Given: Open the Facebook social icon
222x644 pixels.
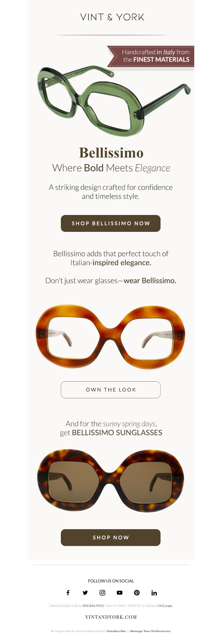Looking at the screenshot, I should pyautogui.click(x=68, y=593).
